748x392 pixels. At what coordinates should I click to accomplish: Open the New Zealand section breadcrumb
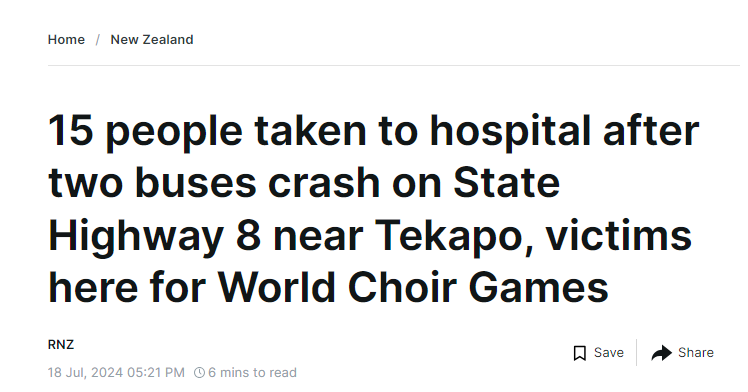click(x=152, y=40)
